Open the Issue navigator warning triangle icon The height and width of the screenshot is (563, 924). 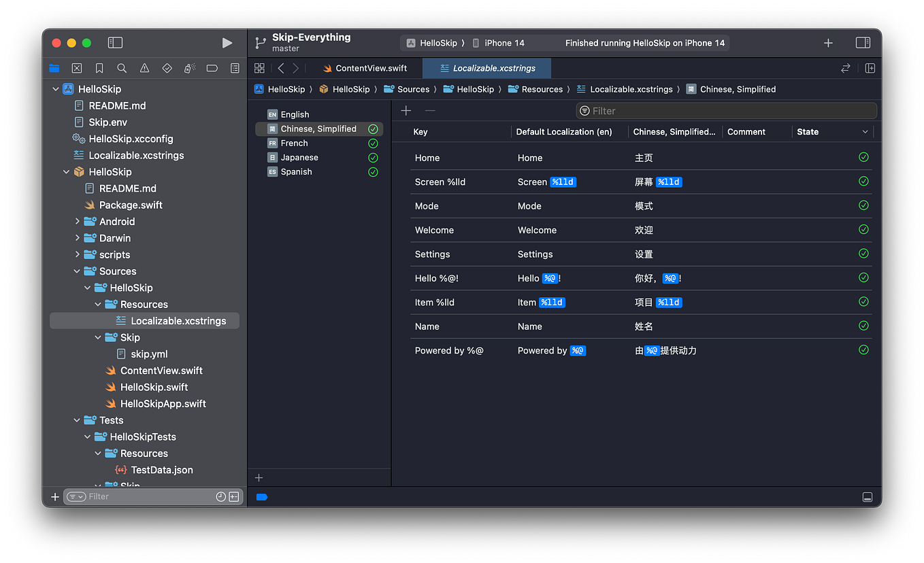[x=144, y=68]
